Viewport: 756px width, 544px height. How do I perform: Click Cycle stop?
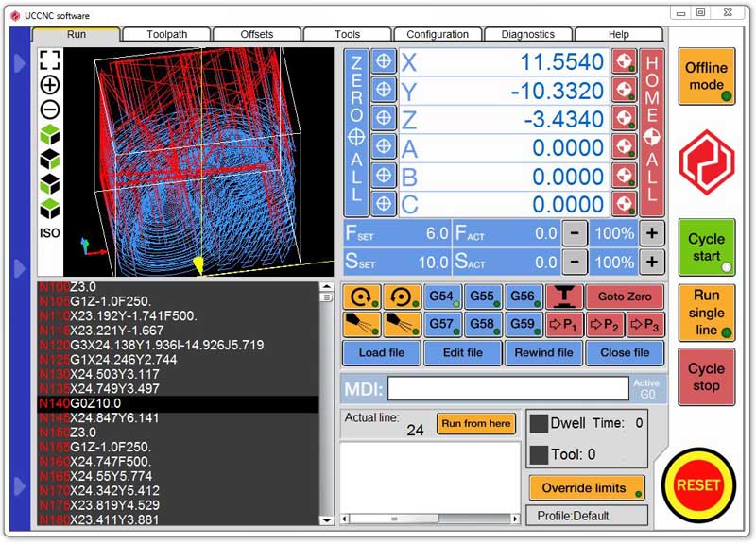click(x=706, y=377)
